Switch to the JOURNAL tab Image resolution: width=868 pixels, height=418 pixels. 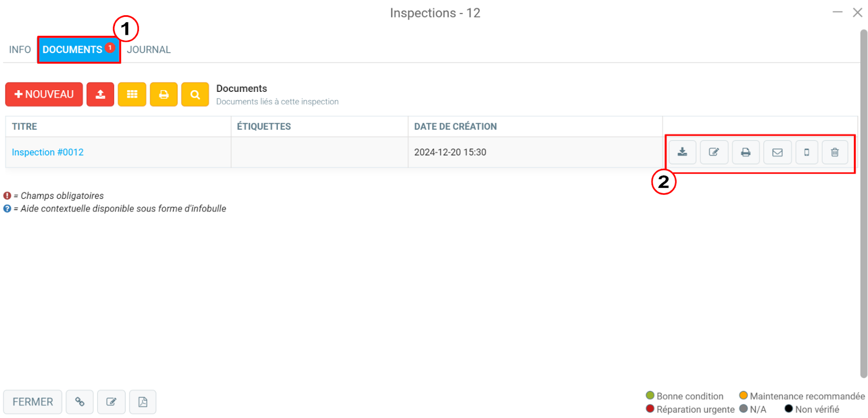pos(149,49)
